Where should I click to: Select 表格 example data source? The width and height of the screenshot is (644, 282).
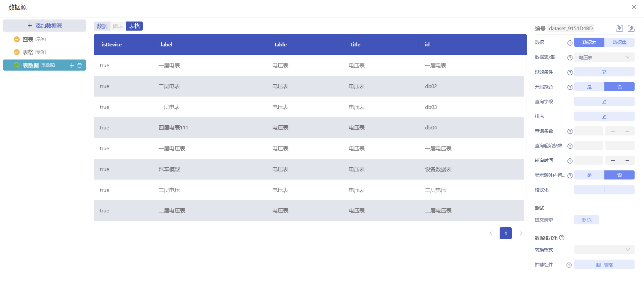44,52
